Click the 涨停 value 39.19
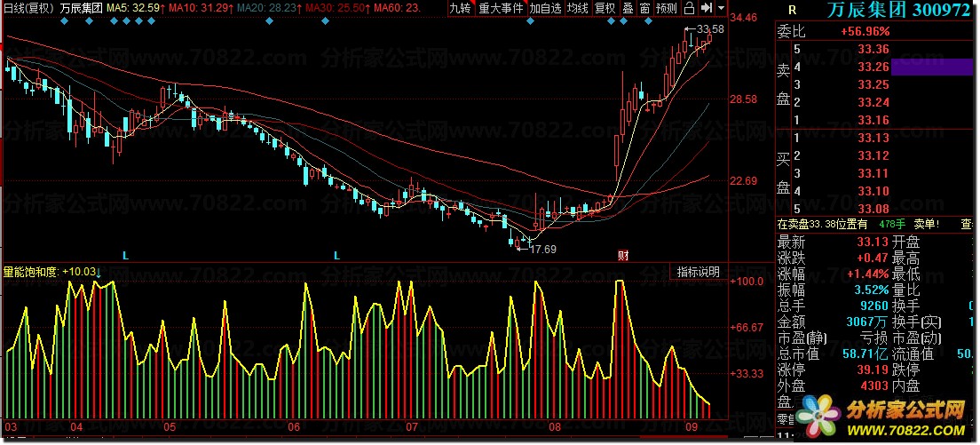Screen dimensions: 980x445 coord(873,370)
